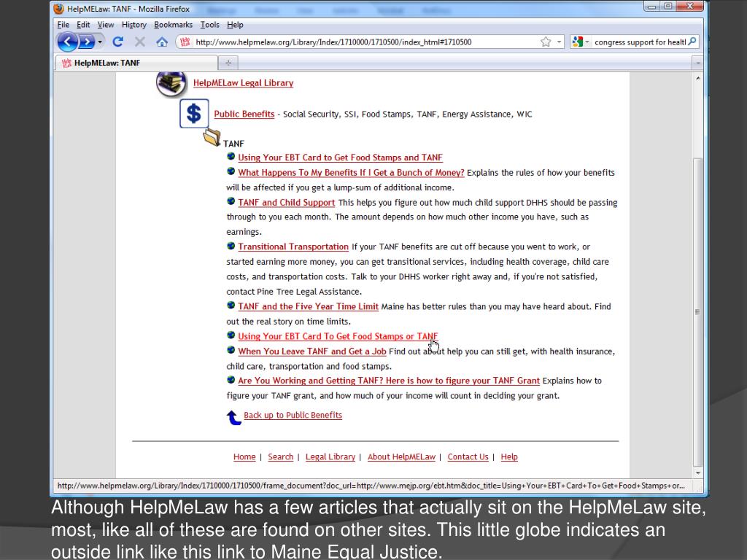Viewport: 747px width, 560px height.
Task: Click globe icon beside TANF and Child Support
Action: coord(231,201)
